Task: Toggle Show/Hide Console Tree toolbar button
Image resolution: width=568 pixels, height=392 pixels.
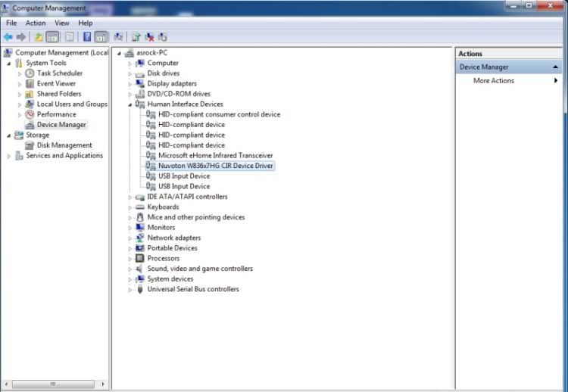Action: pyautogui.click(x=52, y=37)
